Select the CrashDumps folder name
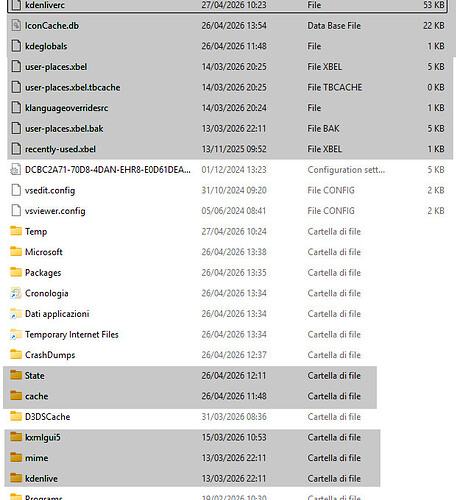The height and width of the screenshot is (500, 456). (50, 355)
